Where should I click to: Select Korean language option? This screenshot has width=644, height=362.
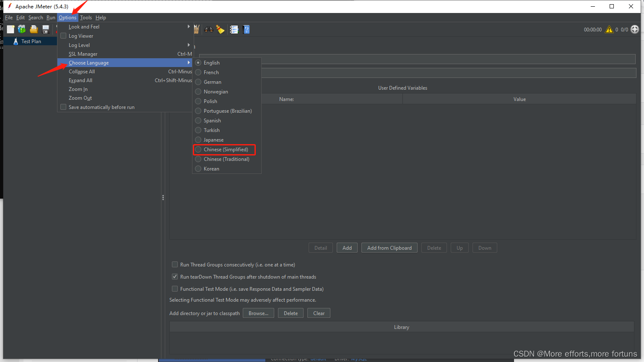point(227,168)
